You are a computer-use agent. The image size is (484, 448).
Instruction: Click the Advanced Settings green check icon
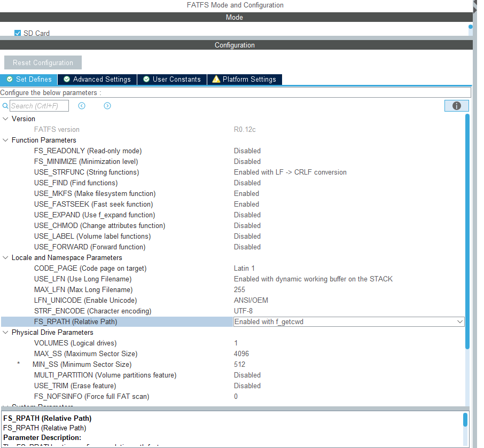[67, 80]
